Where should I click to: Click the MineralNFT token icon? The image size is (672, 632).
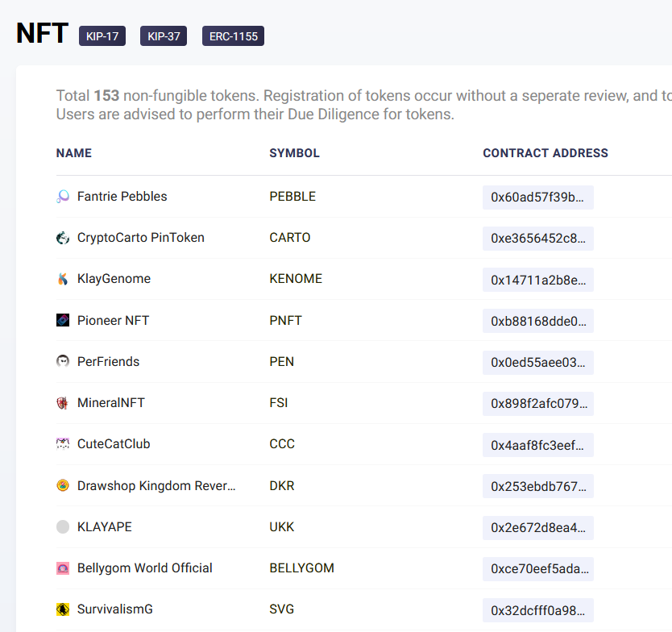point(63,403)
